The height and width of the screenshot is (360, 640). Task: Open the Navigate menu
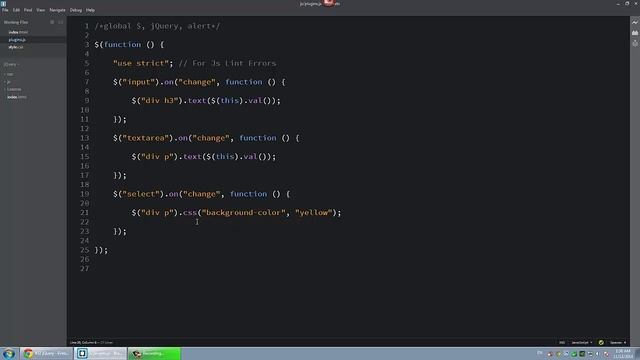tap(57, 10)
